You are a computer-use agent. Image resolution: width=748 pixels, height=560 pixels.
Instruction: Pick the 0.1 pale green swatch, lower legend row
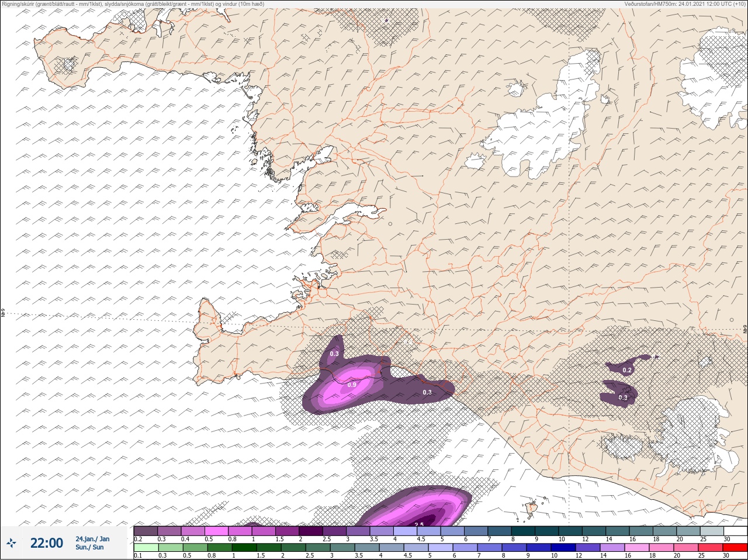click(x=146, y=548)
